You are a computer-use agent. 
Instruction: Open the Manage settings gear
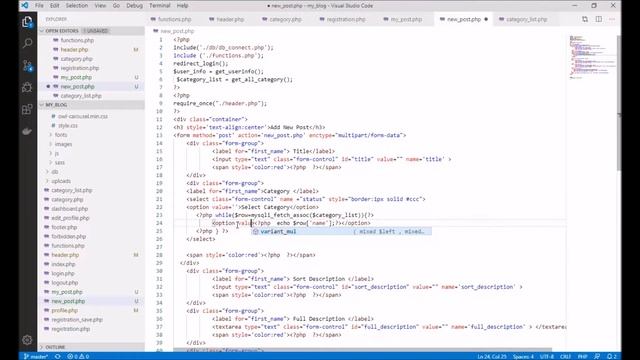coord(27,340)
